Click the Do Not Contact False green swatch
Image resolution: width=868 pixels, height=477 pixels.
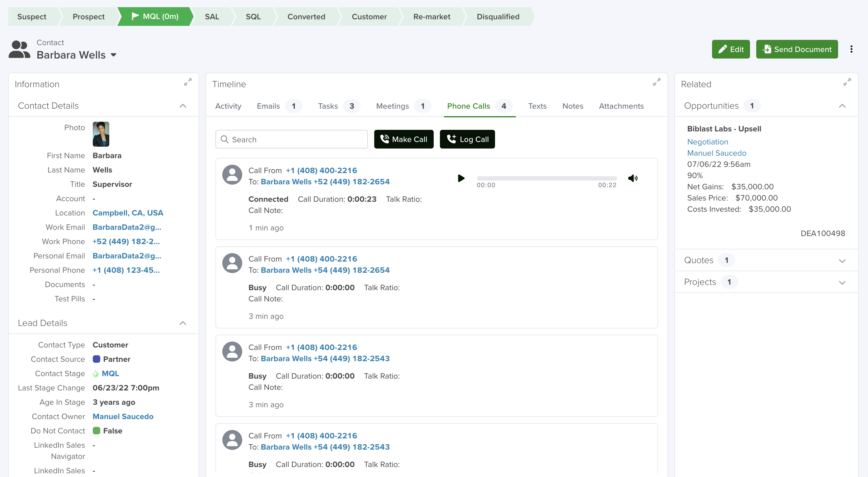(x=97, y=431)
